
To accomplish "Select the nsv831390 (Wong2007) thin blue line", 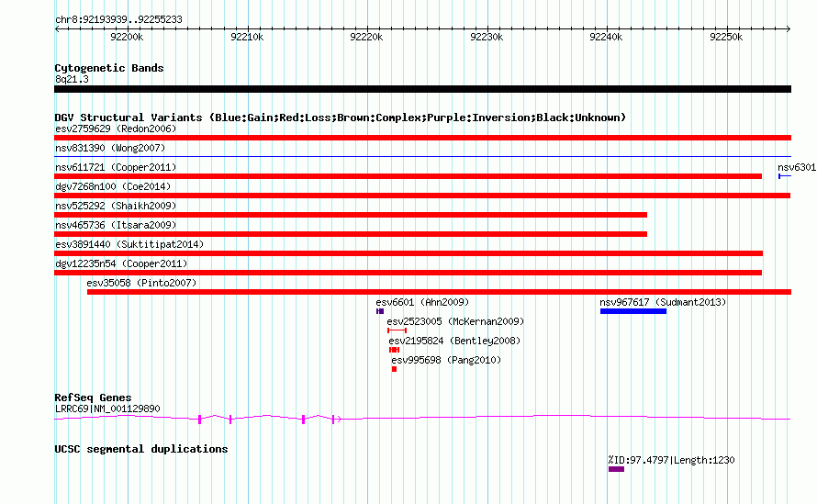I will [x=422, y=156].
